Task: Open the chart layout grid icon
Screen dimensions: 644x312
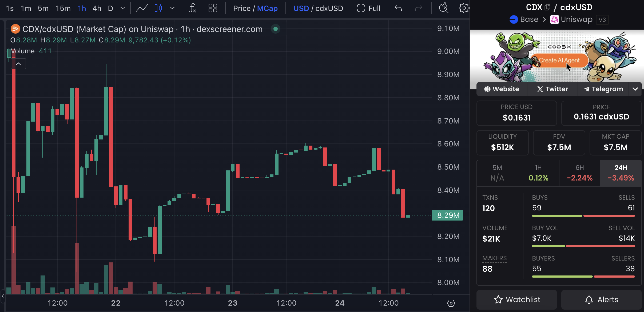Action: tap(213, 8)
